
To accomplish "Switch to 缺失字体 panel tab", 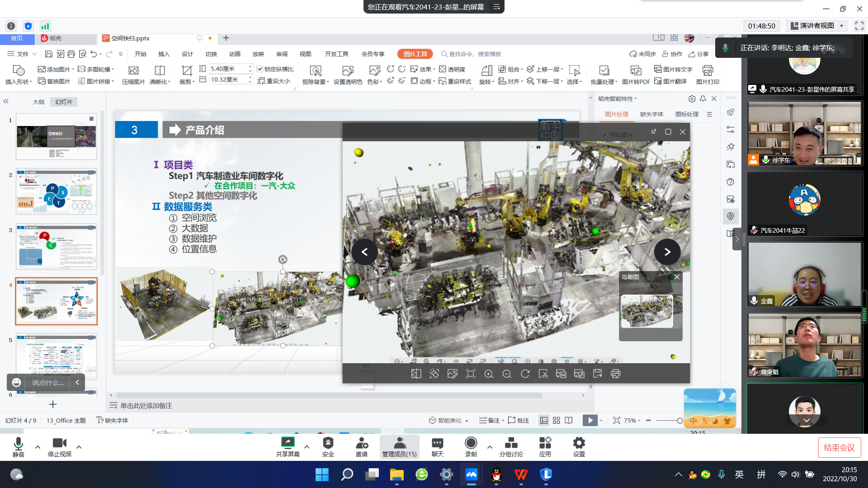I will click(x=651, y=114).
